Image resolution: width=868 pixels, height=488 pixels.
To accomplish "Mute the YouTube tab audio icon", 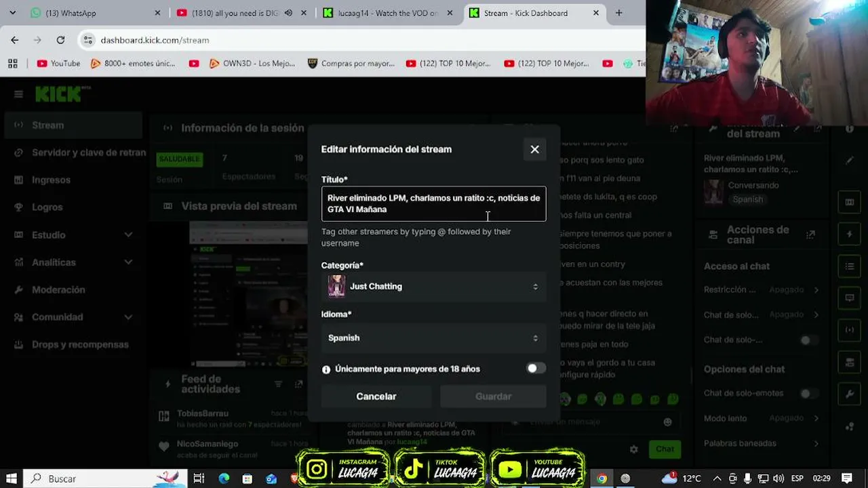I will click(x=288, y=13).
